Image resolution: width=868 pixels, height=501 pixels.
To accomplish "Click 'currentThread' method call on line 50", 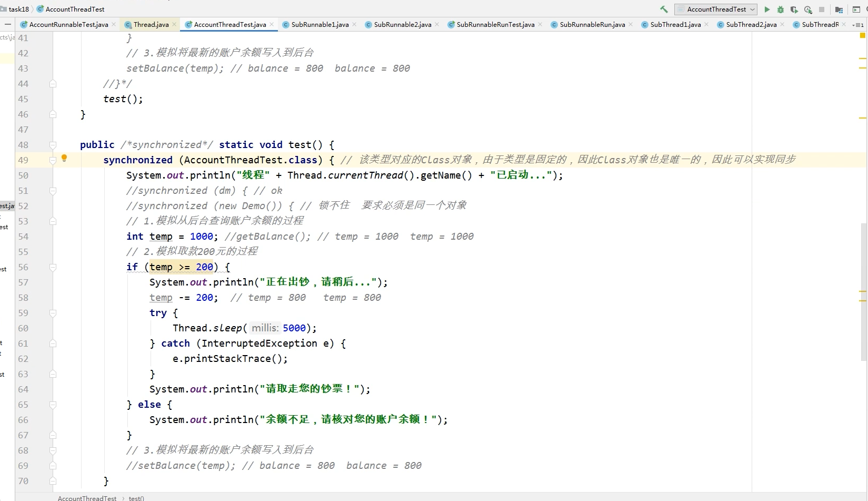I will [365, 175].
